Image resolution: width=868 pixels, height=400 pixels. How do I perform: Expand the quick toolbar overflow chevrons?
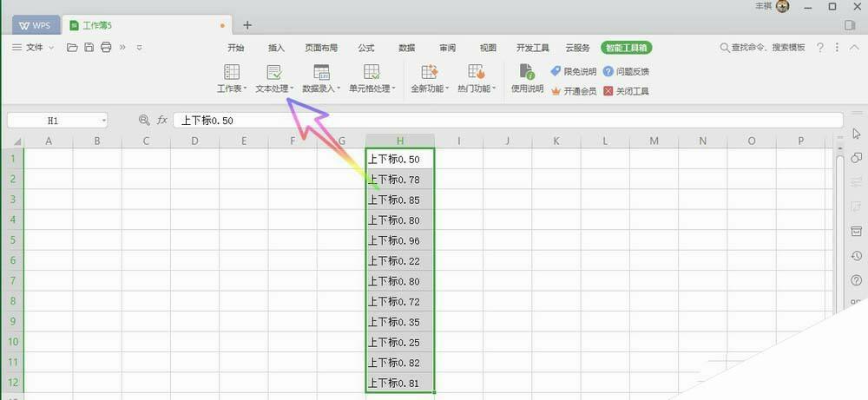(122, 48)
